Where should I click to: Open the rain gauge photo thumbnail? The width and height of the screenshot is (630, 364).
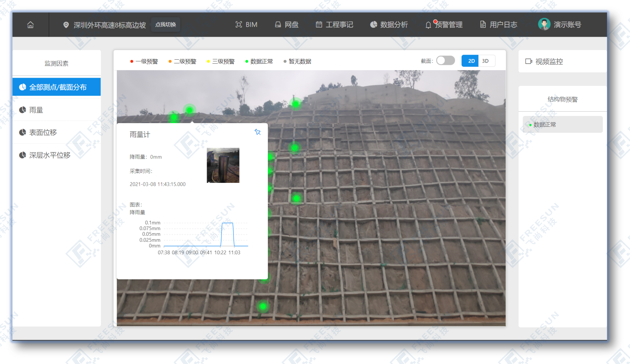(x=223, y=165)
